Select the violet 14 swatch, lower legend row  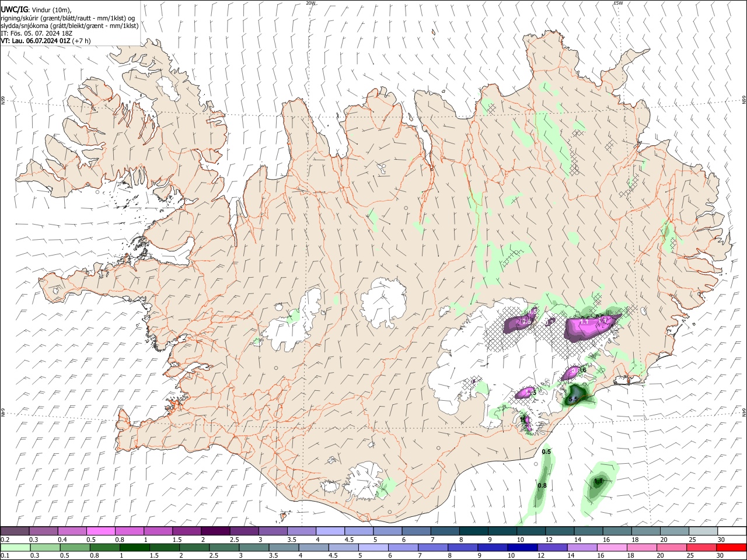coord(582,548)
